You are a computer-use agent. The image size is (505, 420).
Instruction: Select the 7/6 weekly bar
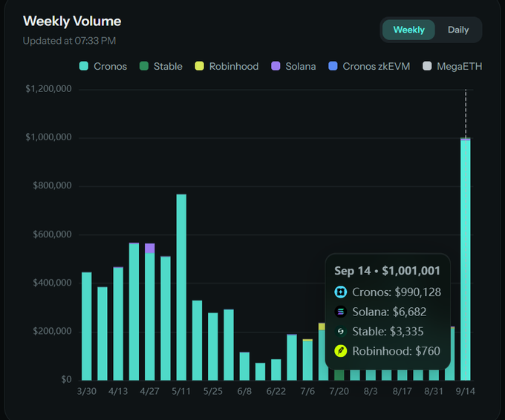tap(307, 360)
